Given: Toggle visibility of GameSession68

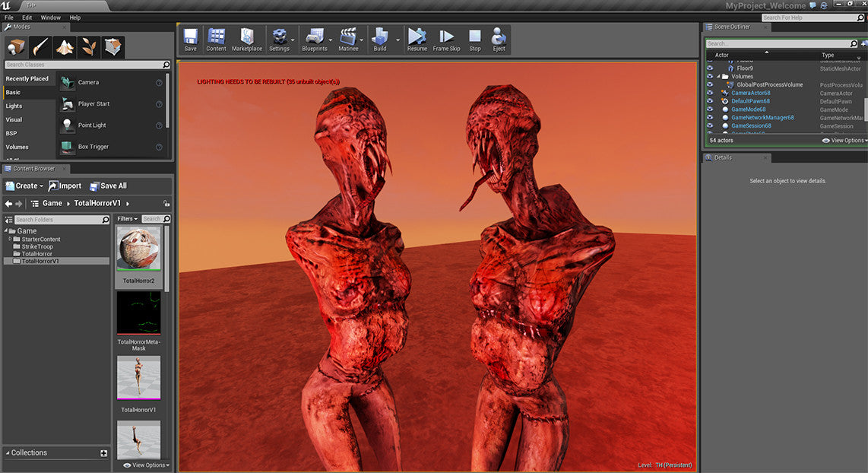Looking at the screenshot, I should pyautogui.click(x=710, y=125).
